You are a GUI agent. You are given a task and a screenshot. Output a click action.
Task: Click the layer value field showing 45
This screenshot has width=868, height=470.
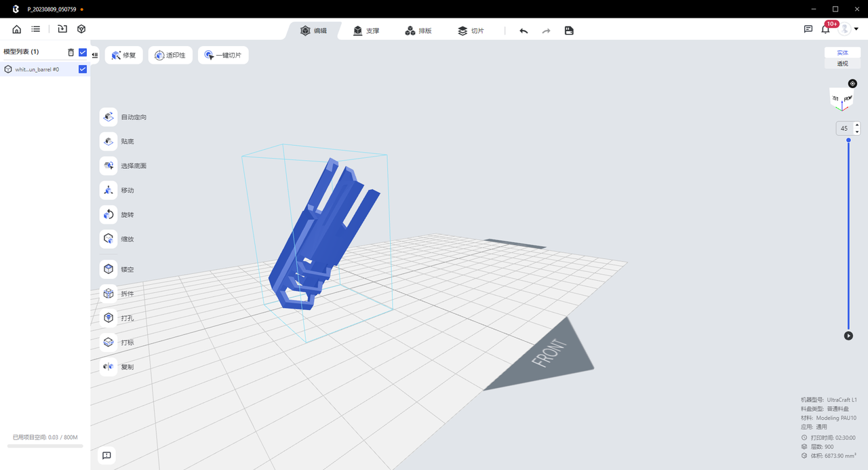click(x=844, y=128)
